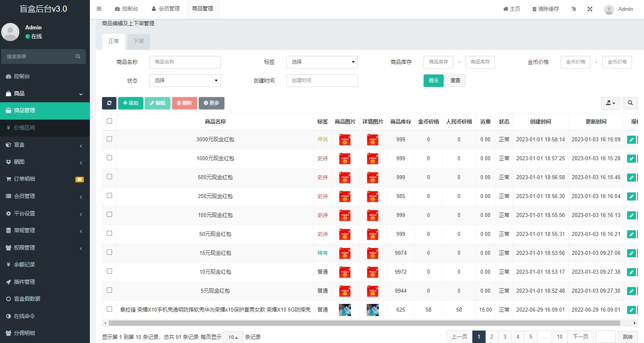
Task: Open 价格区间 in the sidebar
Action: pyautogui.click(x=25, y=128)
